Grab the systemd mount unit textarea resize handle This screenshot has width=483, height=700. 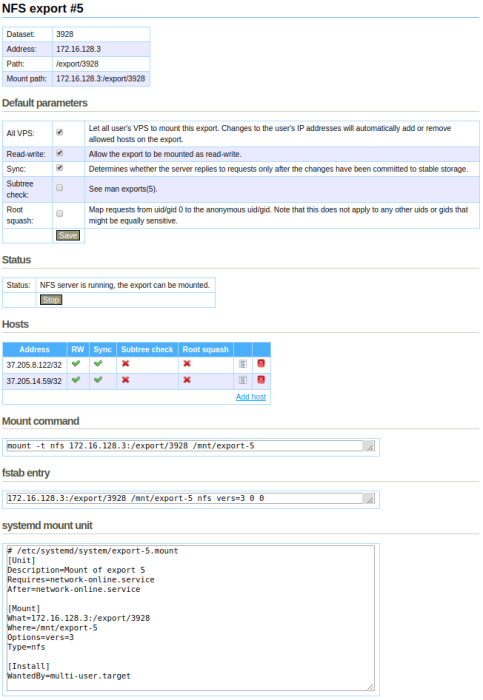(371, 687)
